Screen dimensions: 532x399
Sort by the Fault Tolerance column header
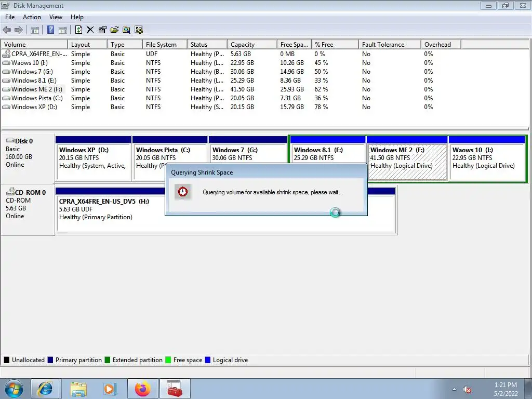point(390,45)
